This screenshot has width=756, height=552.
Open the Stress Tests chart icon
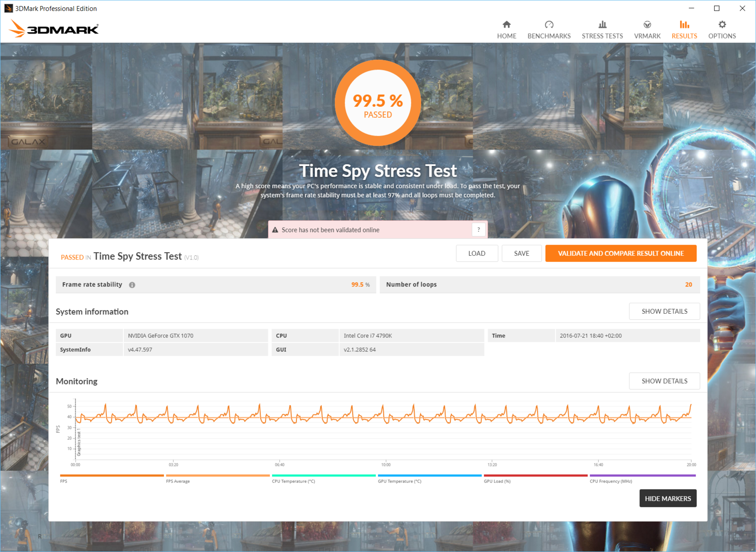602,24
